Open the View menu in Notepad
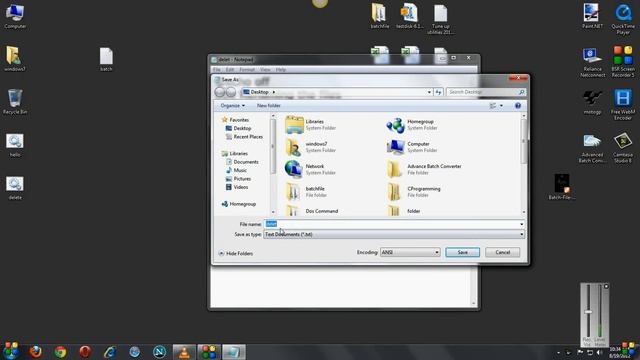 265,70
